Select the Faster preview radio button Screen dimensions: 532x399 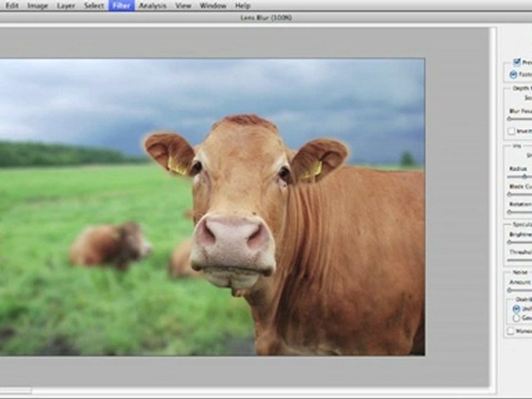513,74
